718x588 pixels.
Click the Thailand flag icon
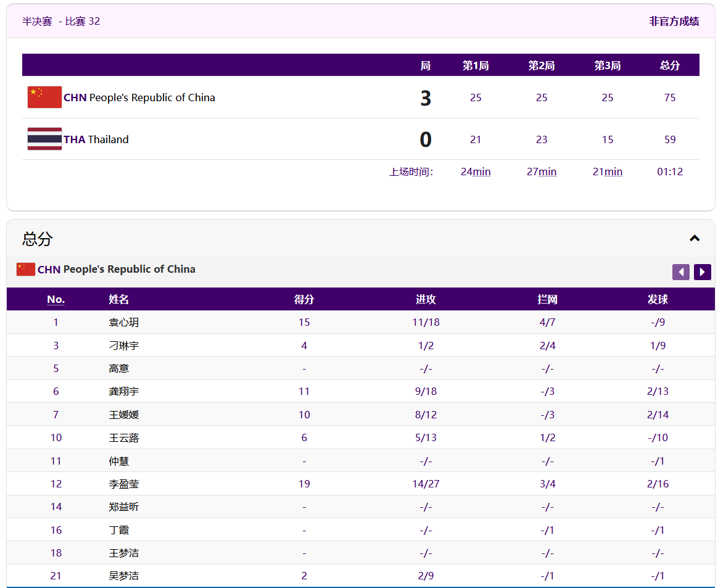click(44, 139)
